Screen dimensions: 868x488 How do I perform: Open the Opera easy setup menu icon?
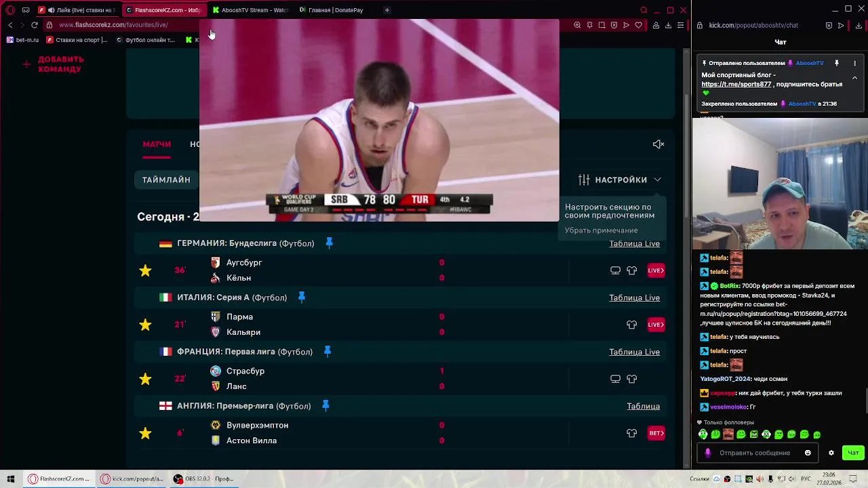point(680,25)
